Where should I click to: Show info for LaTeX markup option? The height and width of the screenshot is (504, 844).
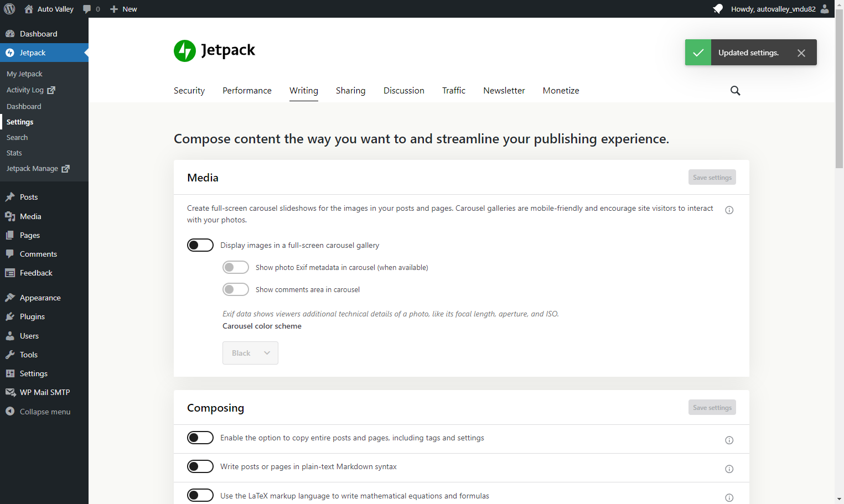pos(729,498)
